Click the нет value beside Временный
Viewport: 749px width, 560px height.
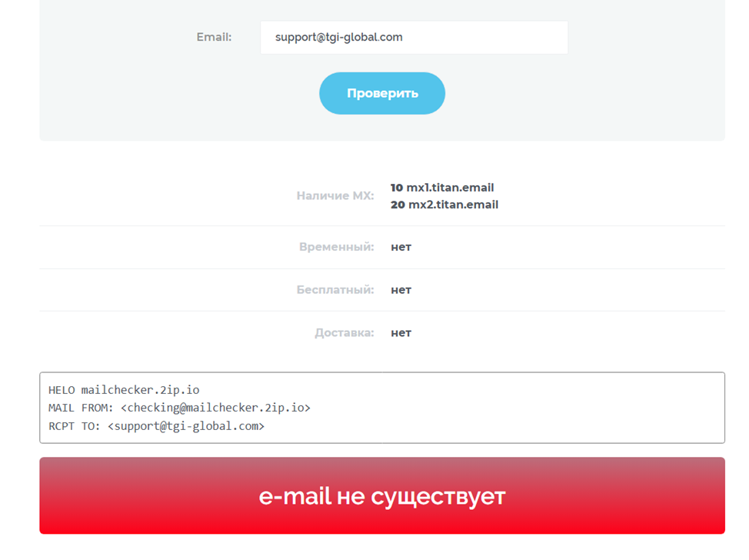tap(401, 247)
